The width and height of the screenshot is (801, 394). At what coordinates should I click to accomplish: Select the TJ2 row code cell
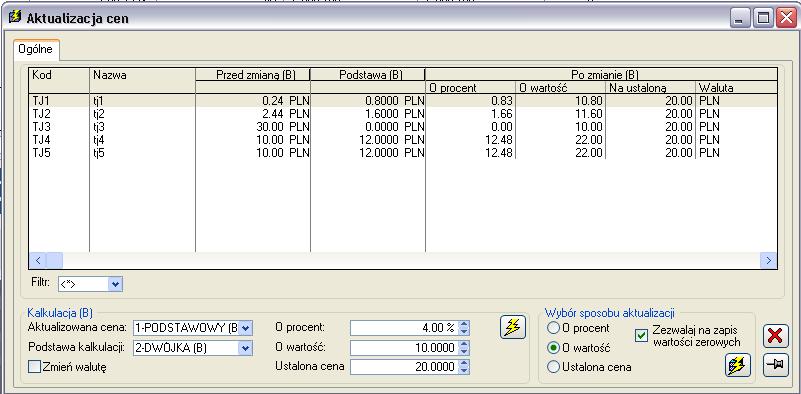coord(59,113)
